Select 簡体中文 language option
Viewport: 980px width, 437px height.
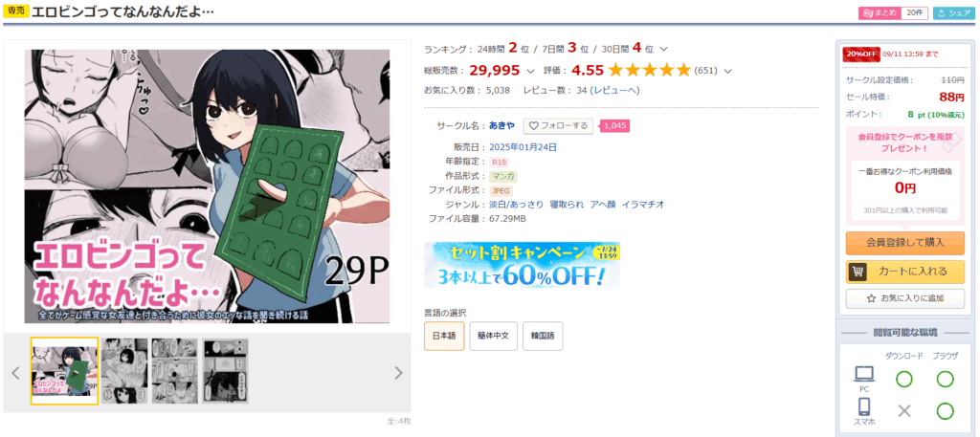[493, 336]
